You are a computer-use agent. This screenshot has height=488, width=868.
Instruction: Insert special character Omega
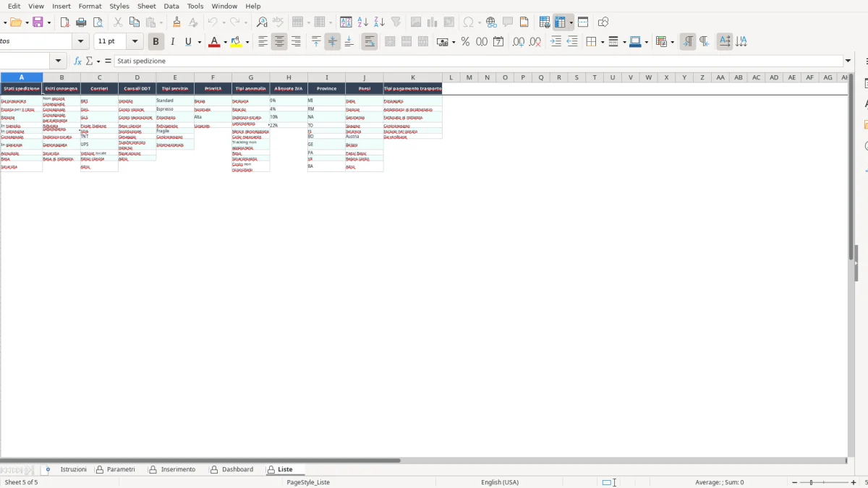click(x=469, y=22)
